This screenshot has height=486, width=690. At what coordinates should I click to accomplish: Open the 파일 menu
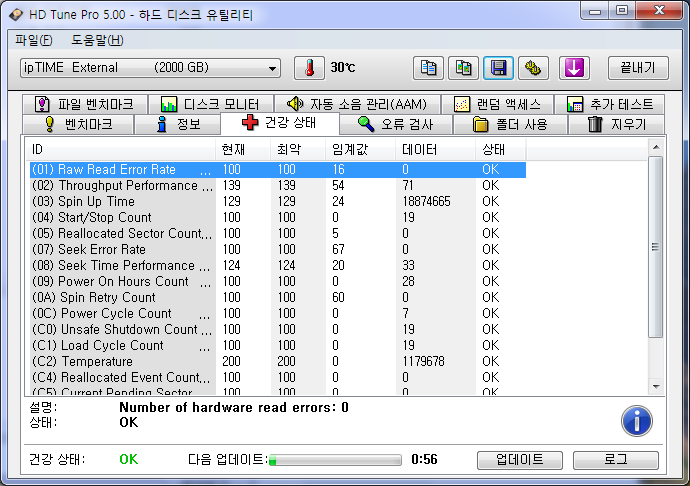tap(34, 40)
